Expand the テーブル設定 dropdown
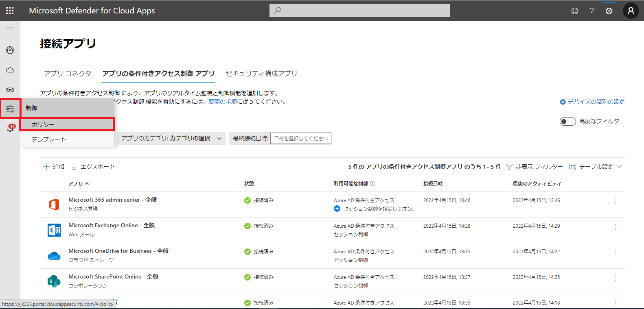The width and height of the screenshot is (644, 309). (x=596, y=167)
